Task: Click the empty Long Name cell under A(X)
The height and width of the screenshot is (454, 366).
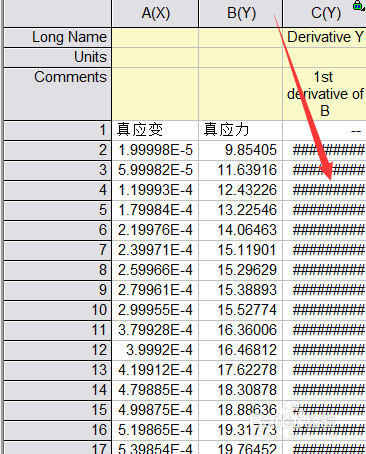Action: click(155, 37)
